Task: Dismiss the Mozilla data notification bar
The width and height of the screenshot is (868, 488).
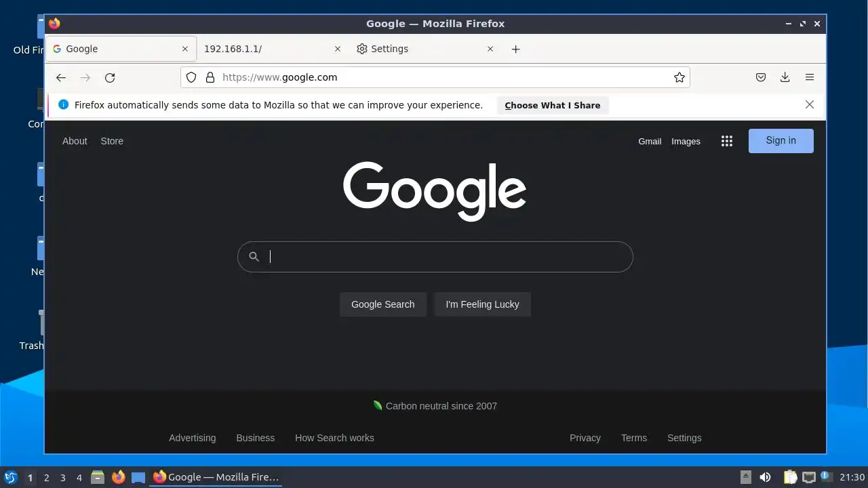Action: pyautogui.click(x=810, y=104)
